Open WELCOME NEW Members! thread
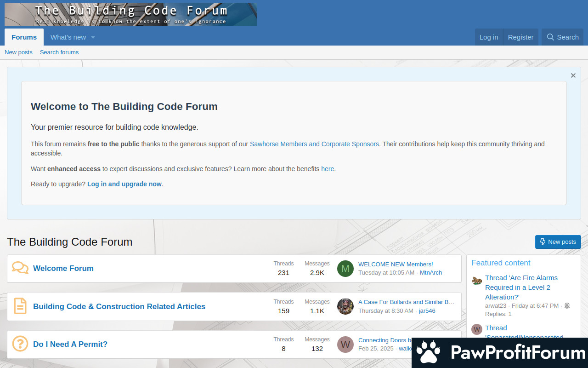 pos(396,264)
